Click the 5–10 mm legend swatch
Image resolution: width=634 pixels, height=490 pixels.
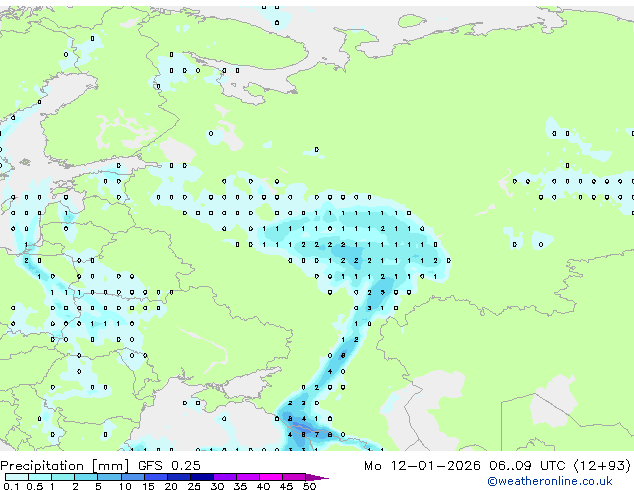[109, 477]
